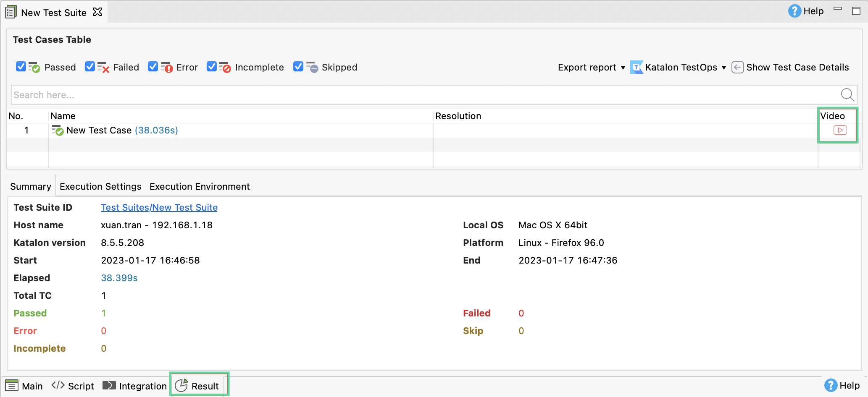Switch to the Execution Settings tab

point(100,186)
